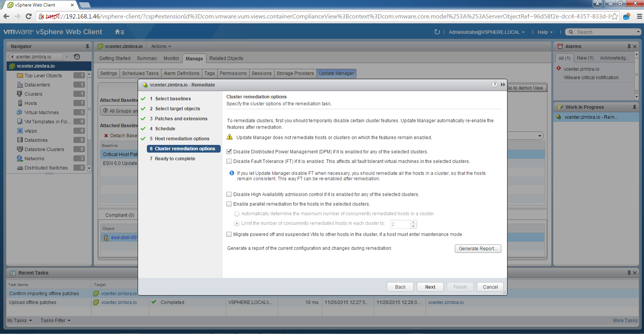Open the Help dropdown menu
The height and width of the screenshot is (334, 644).
(x=545, y=32)
